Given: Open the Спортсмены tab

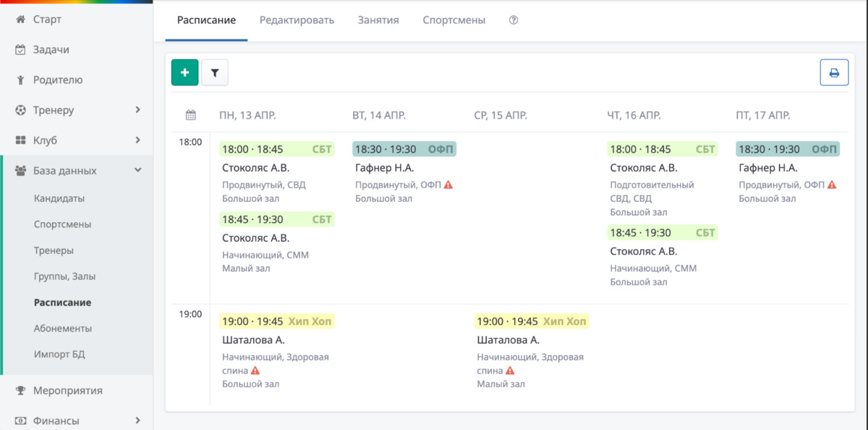Looking at the screenshot, I should (x=454, y=20).
